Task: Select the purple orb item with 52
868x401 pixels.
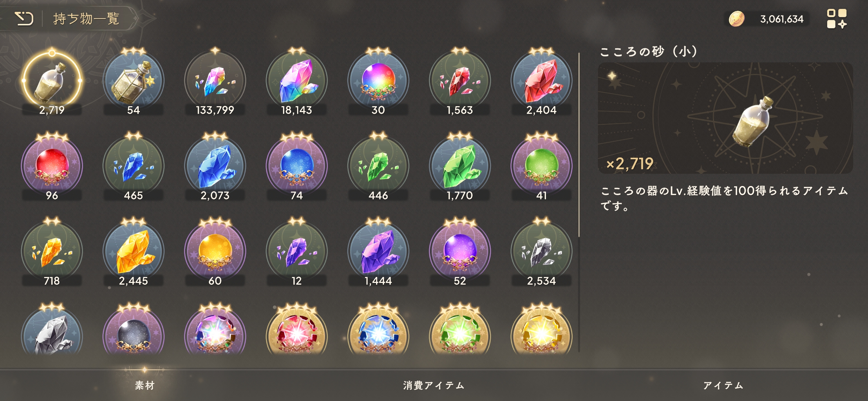Action: click(460, 252)
